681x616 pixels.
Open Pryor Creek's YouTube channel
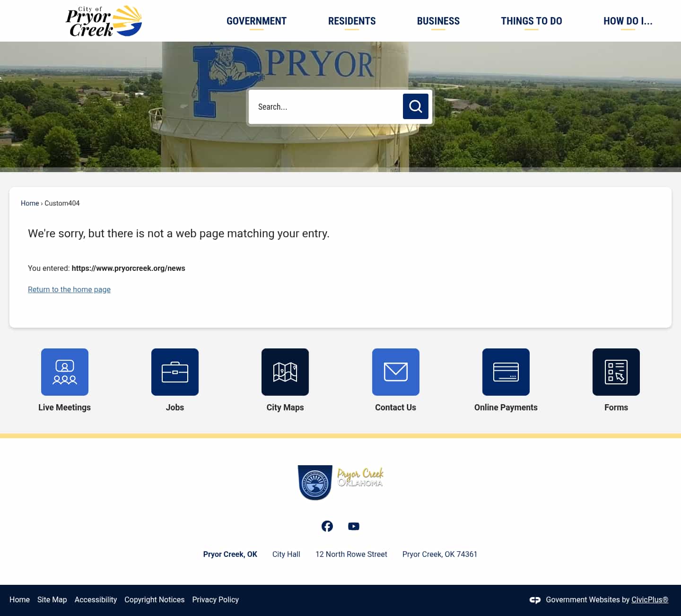click(353, 526)
